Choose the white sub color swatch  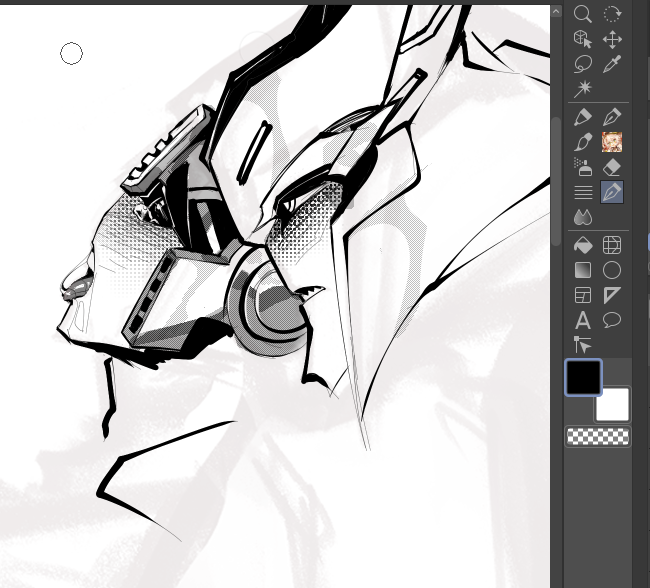[x=614, y=406]
